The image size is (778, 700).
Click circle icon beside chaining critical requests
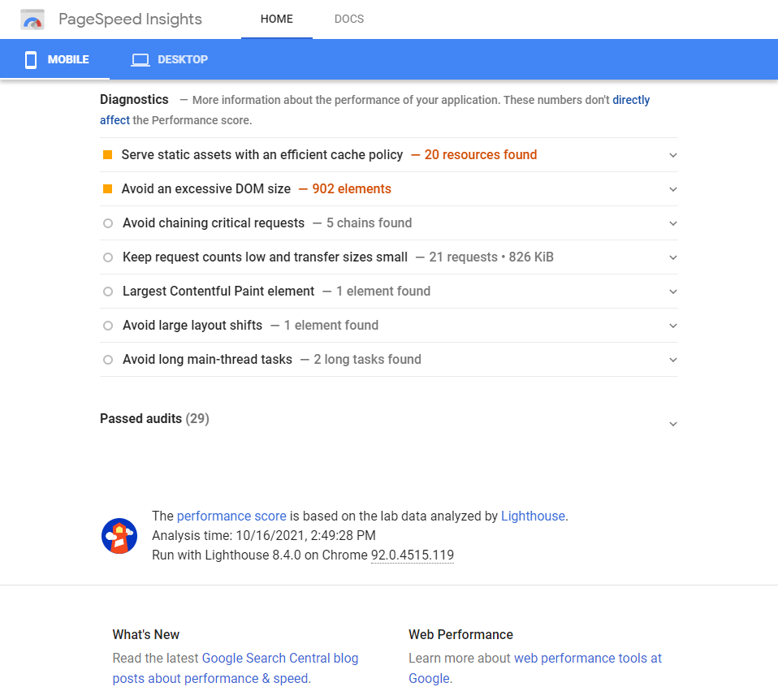[108, 223]
